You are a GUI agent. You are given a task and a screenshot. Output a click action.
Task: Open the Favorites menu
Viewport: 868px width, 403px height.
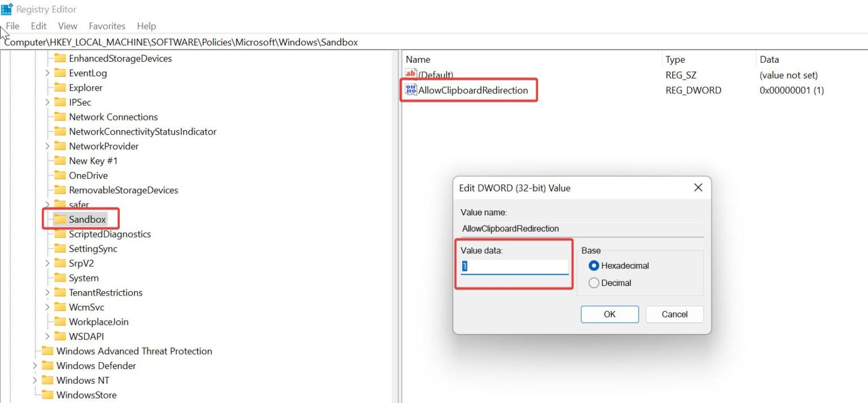pos(107,26)
